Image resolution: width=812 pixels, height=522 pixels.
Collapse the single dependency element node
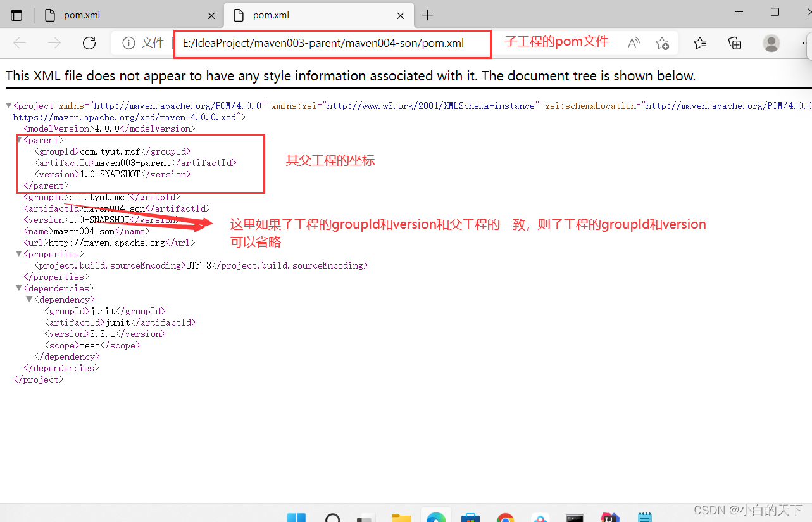29,300
